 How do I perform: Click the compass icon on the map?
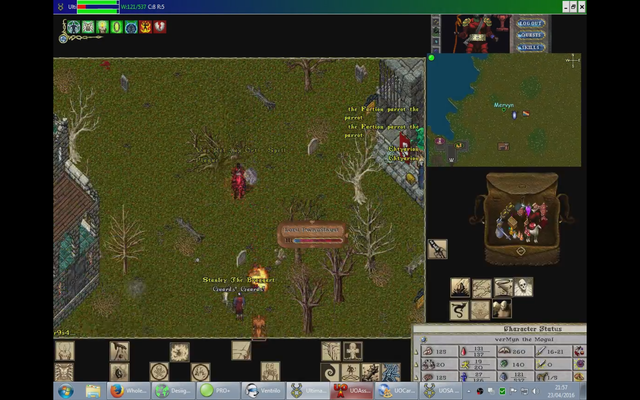(x=573, y=60)
